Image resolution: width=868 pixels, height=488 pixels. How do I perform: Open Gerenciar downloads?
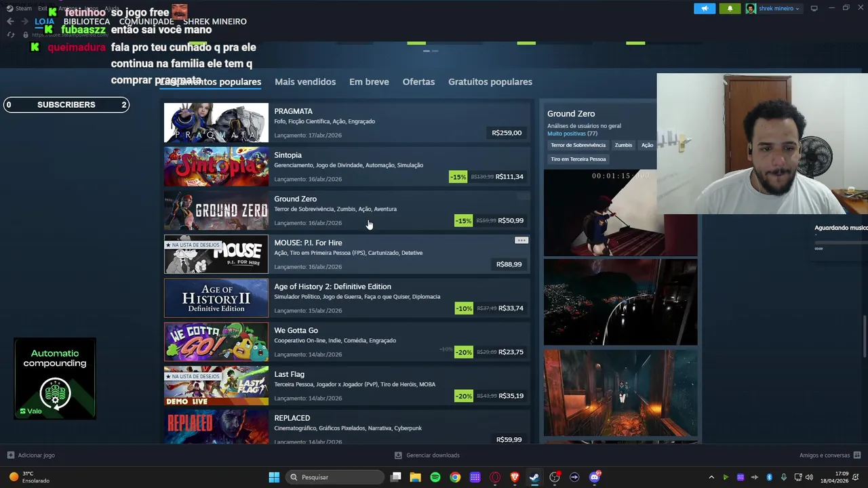(427, 455)
